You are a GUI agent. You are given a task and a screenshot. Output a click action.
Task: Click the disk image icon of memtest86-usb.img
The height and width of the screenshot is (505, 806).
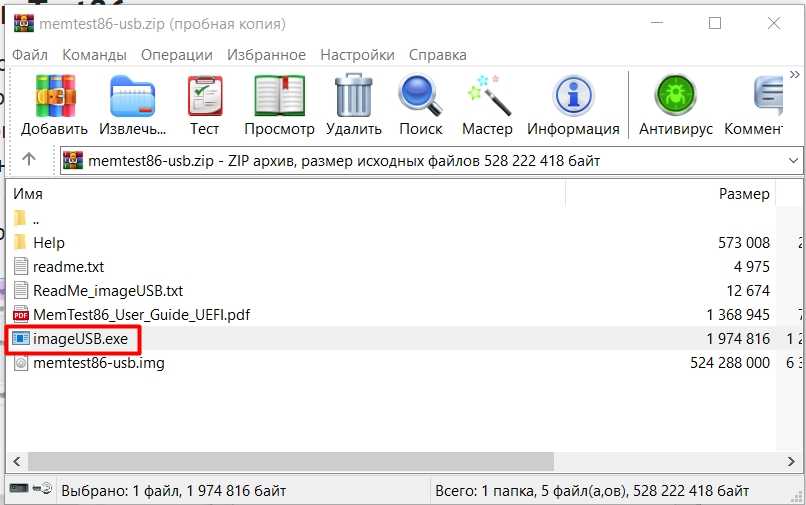pyautogui.click(x=21, y=363)
